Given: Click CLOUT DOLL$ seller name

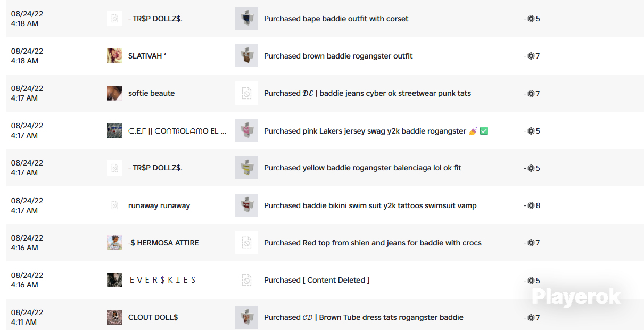Looking at the screenshot, I should 153,317.
